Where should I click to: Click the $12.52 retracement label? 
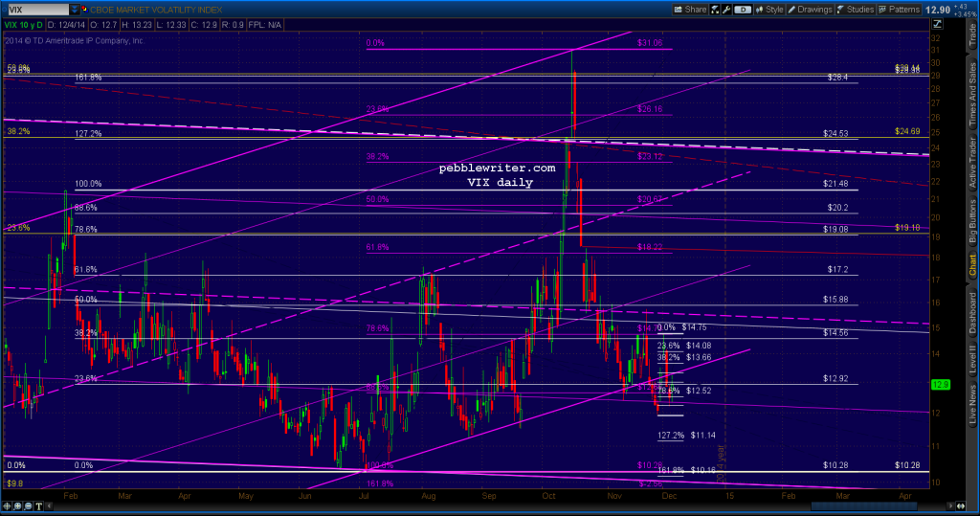pos(698,391)
